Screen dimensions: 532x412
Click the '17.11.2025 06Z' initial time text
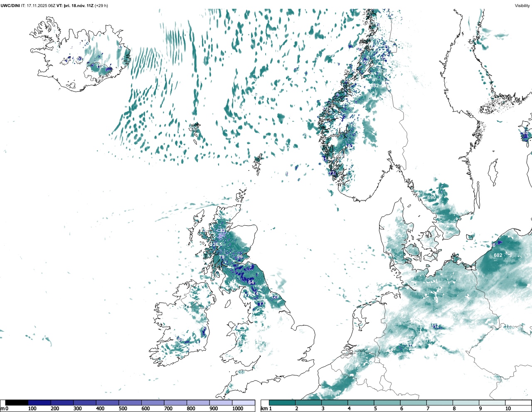tap(41, 6)
